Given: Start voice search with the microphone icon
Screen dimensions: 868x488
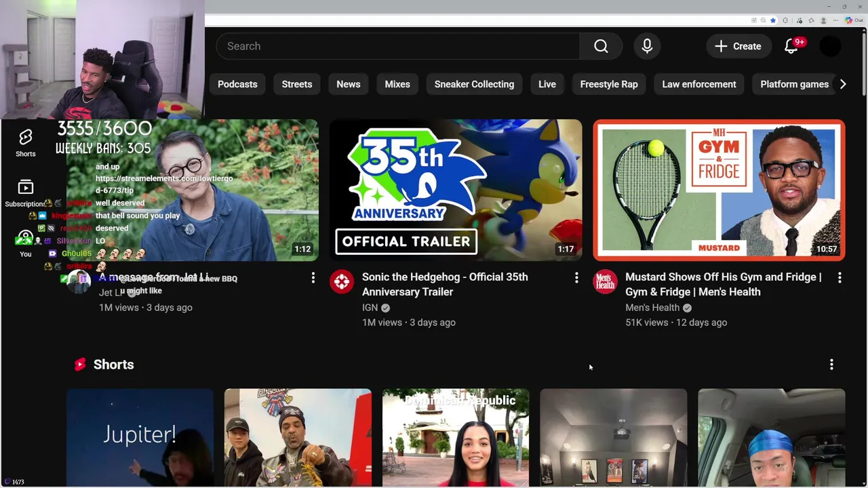Looking at the screenshot, I should [647, 46].
